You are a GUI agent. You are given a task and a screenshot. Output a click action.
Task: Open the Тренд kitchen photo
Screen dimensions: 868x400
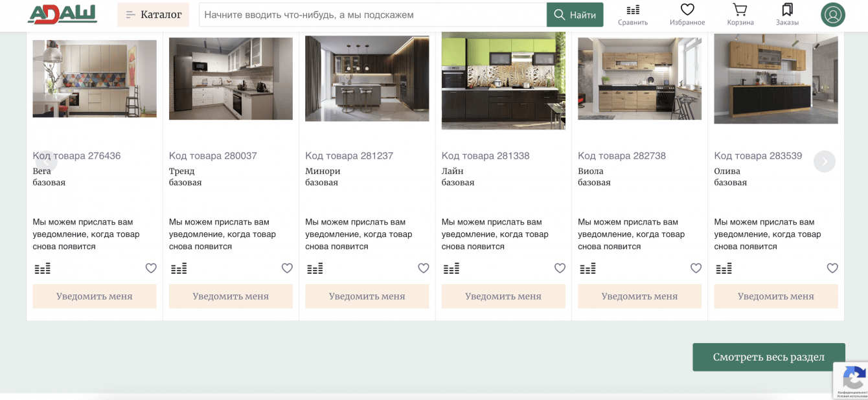pos(231,78)
